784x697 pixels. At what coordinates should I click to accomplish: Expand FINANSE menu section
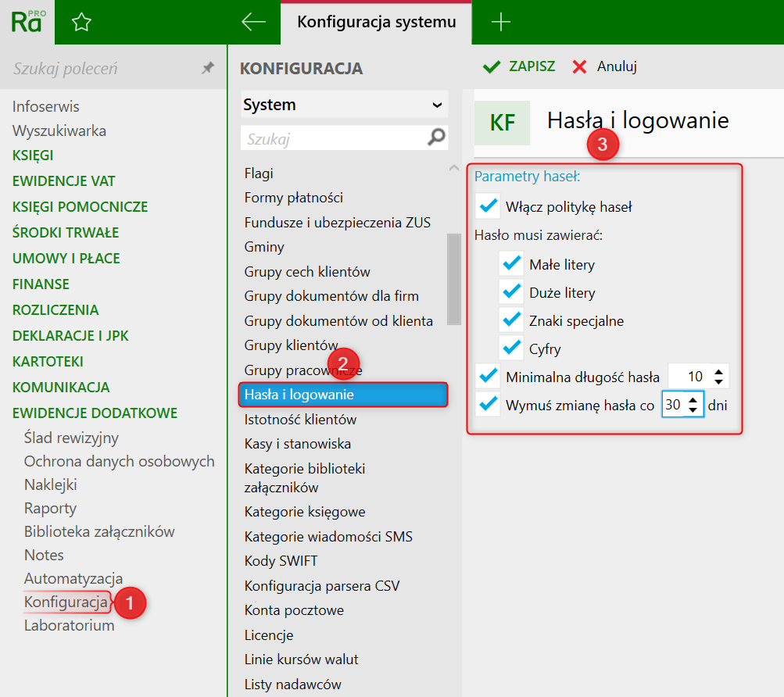[41, 284]
